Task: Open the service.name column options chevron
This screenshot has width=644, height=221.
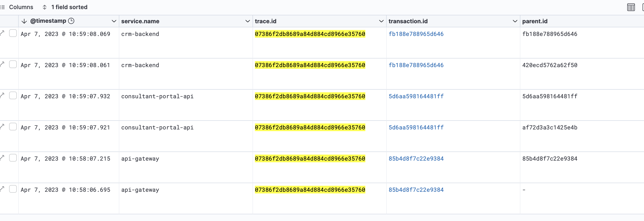Action: point(247,21)
